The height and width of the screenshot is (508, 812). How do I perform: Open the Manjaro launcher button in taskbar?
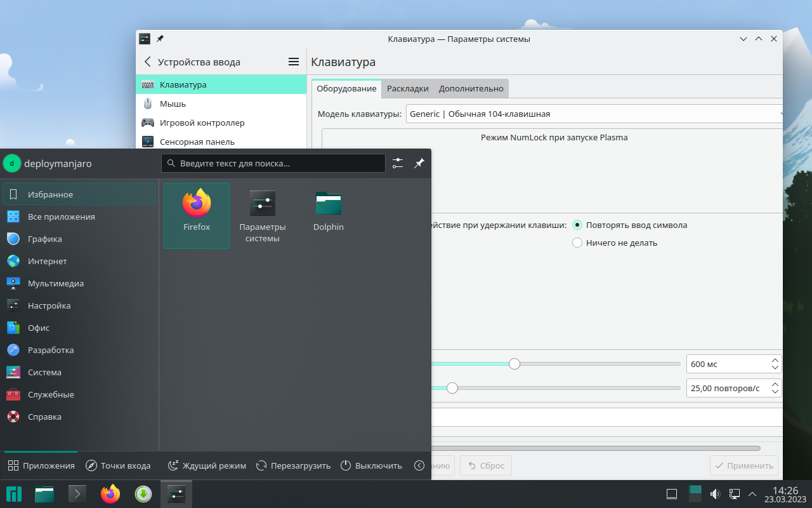pyautogui.click(x=14, y=494)
